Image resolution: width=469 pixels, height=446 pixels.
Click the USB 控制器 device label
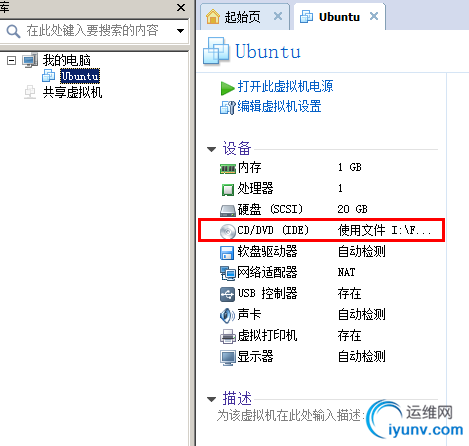[267, 293]
